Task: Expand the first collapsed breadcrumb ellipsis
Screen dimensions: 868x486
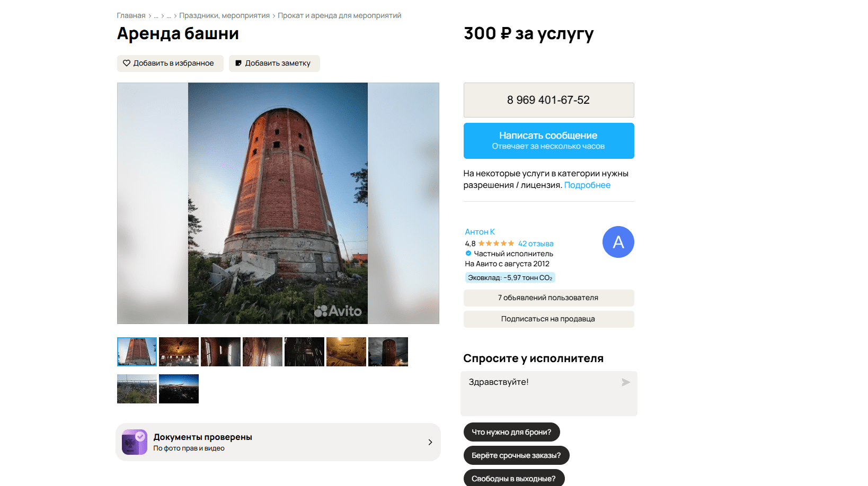Action: [x=156, y=16]
